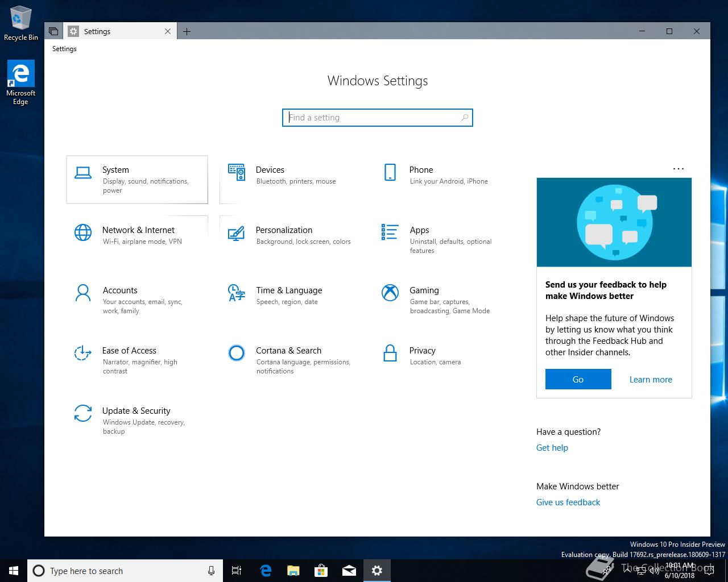
Task: Open Windows Start menu
Action: (14, 571)
